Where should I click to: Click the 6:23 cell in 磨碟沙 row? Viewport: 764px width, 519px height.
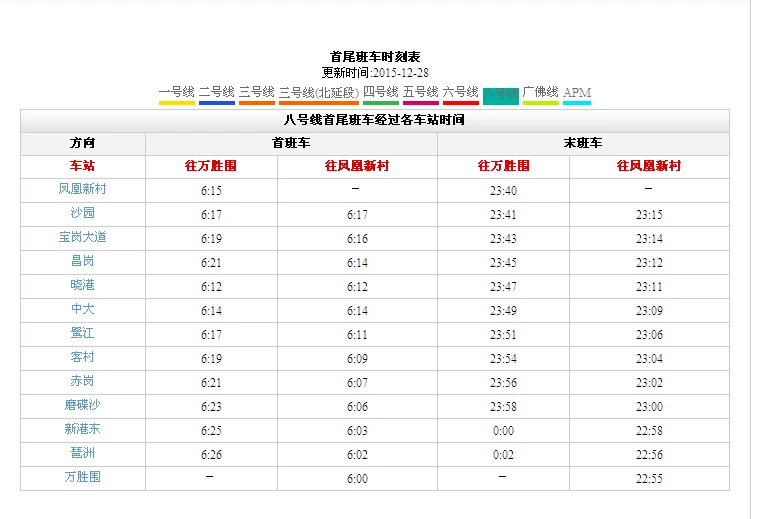tap(211, 406)
